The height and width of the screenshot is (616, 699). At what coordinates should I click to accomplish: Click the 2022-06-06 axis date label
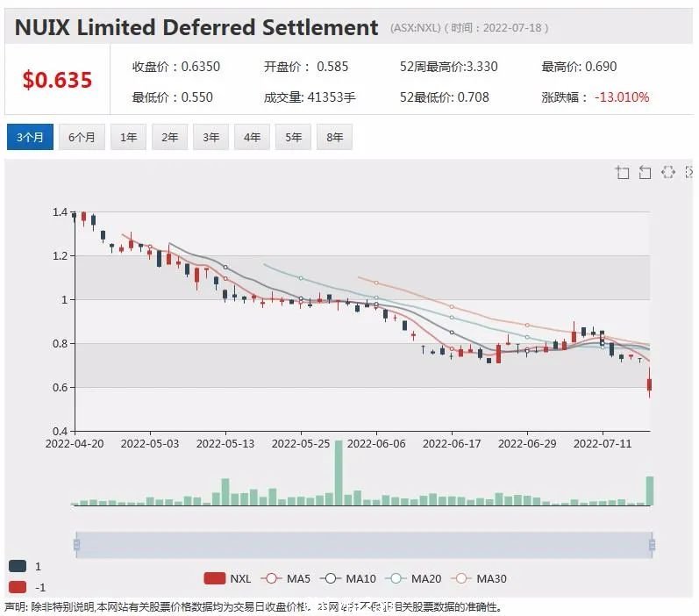[x=376, y=443]
